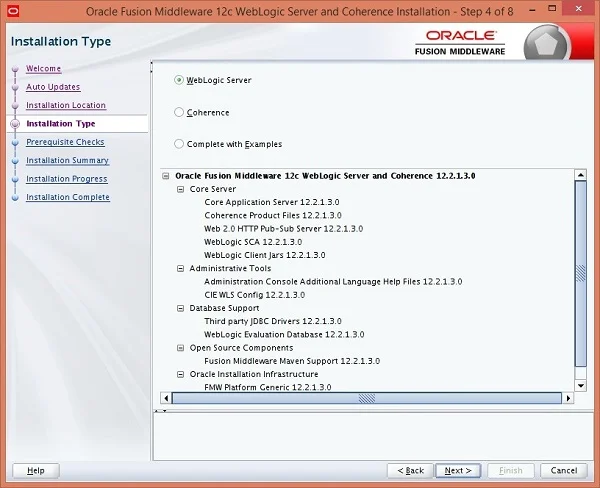Select WebLogic SCA 12.2.1.3.0 row
The height and width of the screenshot is (488, 600).
click(x=253, y=242)
